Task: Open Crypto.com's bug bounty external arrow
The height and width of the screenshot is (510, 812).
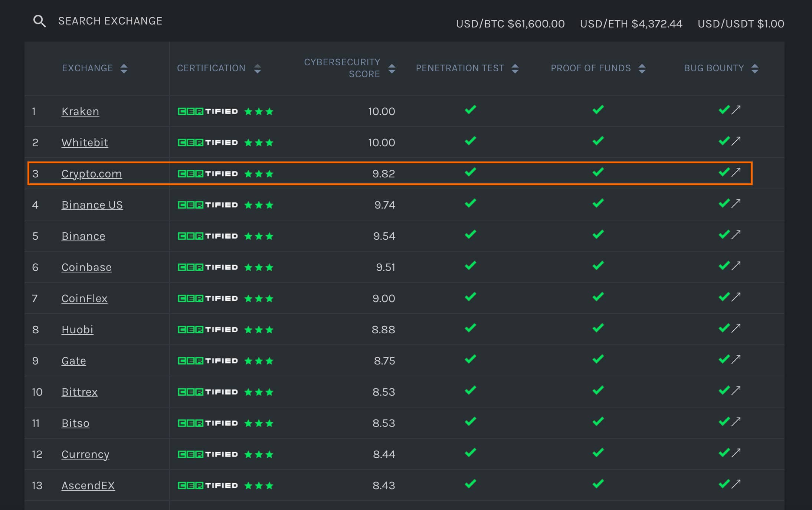Action: pos(736,172)
